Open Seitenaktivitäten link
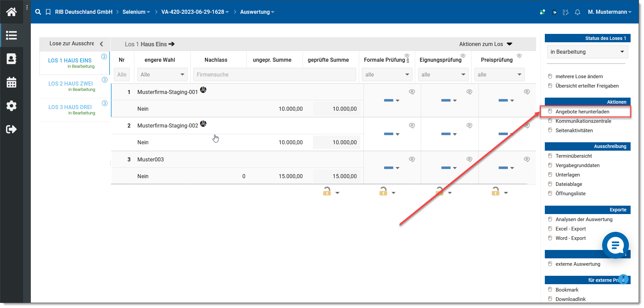Viewport: 644px width, 308px height. [x=574, y=130]
